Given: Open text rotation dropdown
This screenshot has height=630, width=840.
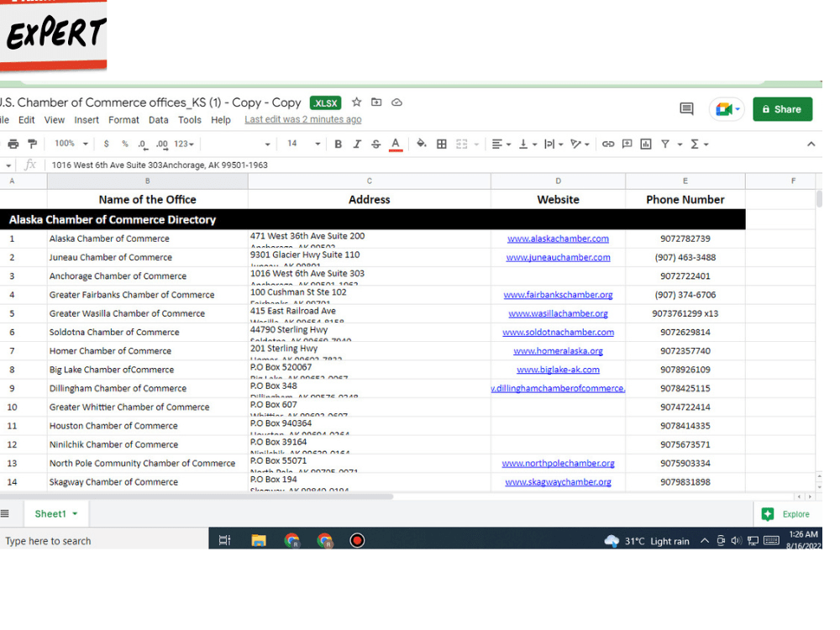Looking at the screenshot, I should pos(580,144).
